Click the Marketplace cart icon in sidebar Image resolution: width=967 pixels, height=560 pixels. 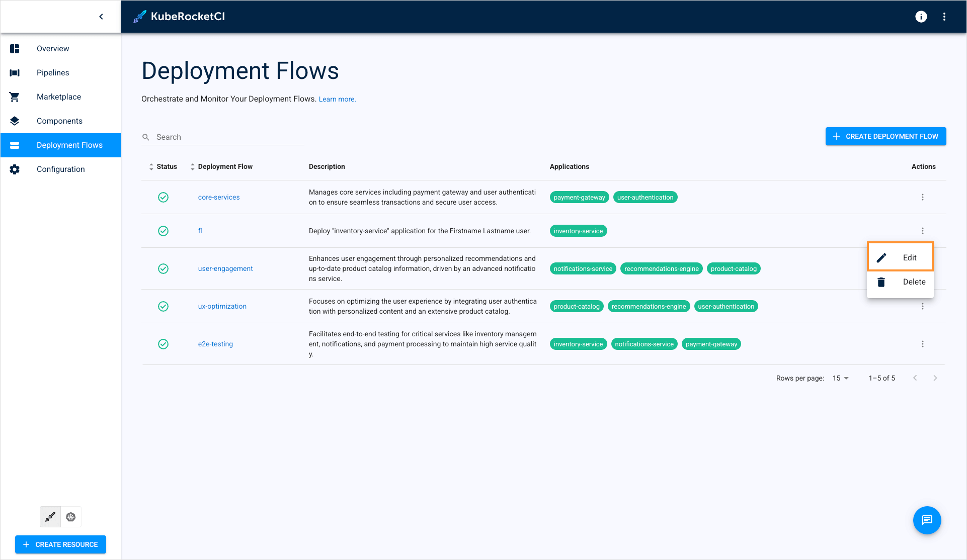coord(15,97)
